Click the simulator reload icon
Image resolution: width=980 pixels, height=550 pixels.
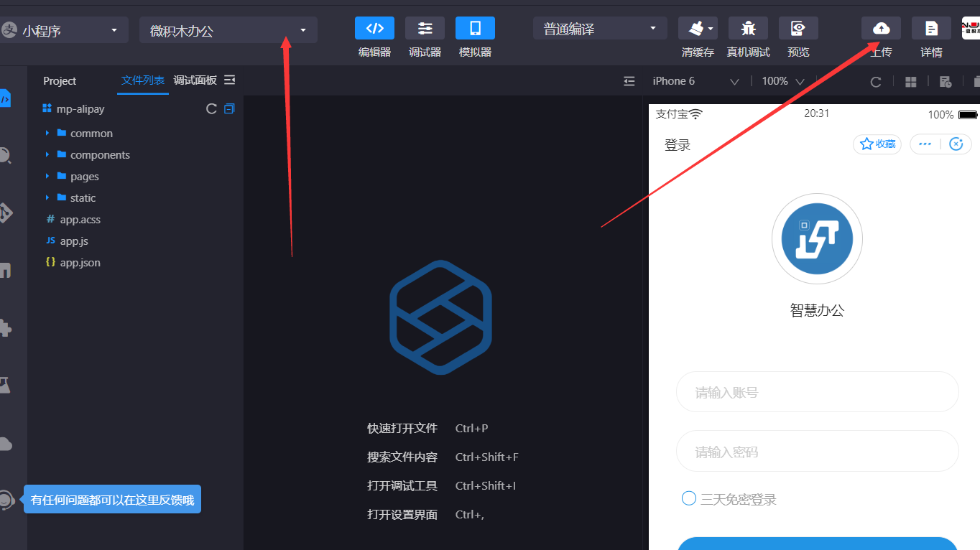876,82
